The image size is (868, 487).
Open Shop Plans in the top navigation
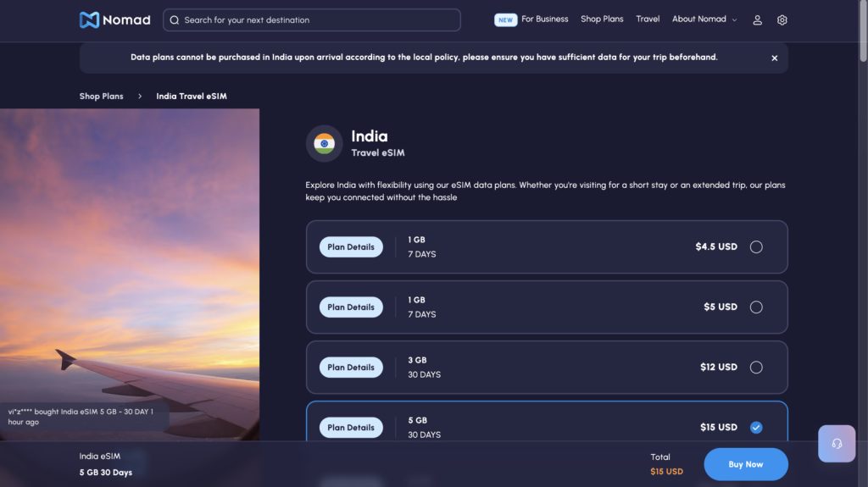[602, 19]
